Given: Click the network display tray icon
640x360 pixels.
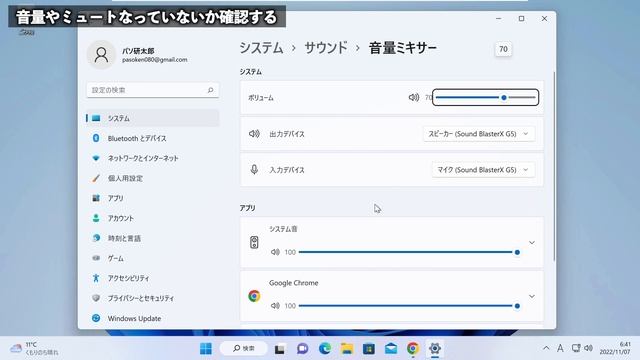Looking at the screenshot, I should pos(576,348).
